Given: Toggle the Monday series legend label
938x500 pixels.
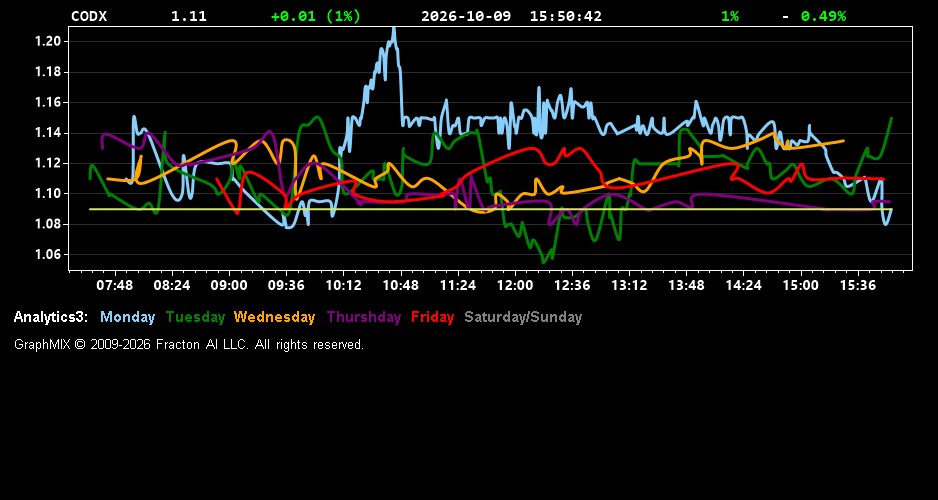Looking at the screenshot, I should (127, 317).
